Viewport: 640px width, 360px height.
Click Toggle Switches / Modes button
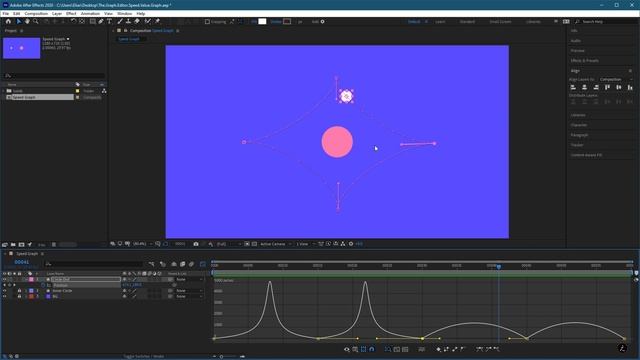pos(144,356)
